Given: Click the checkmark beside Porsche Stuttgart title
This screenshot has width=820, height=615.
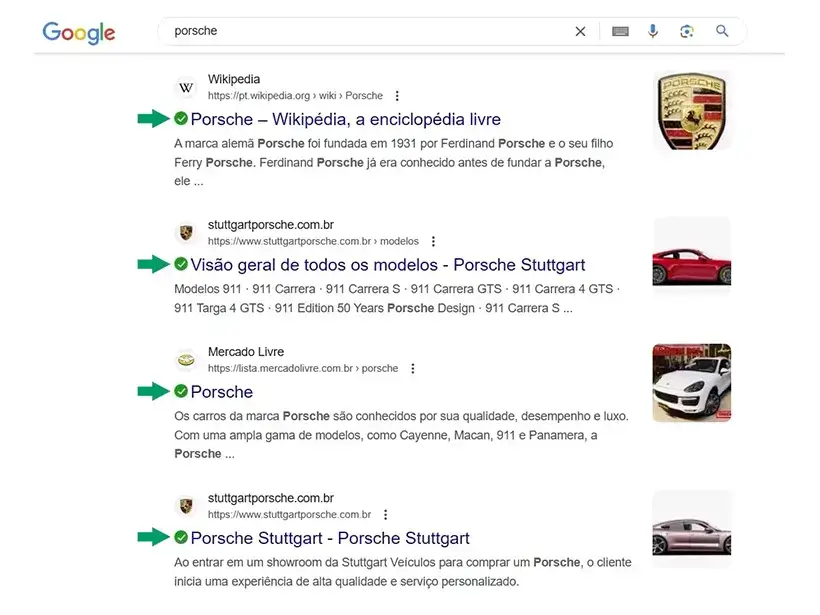Looking at the screenshot, I should (x=181, y=537).
